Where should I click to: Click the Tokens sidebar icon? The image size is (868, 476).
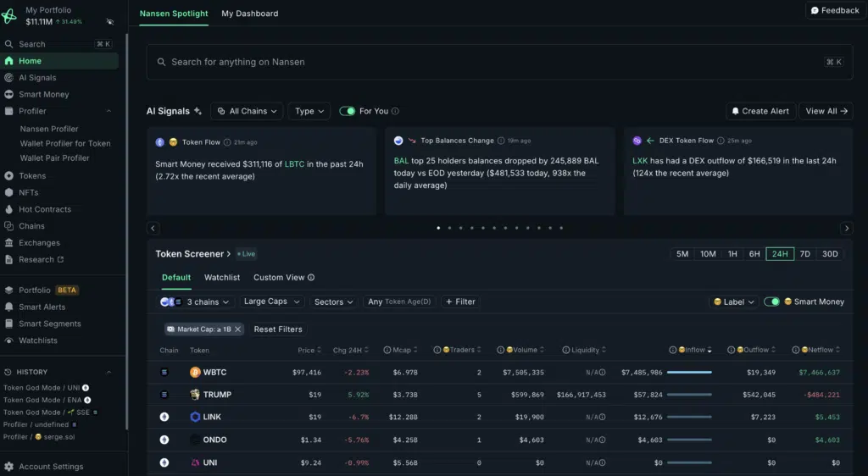(x=8, y=176)
